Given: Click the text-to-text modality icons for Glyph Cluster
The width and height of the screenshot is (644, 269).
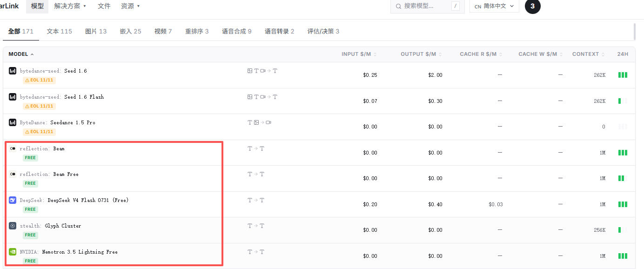Looking at the screenshot, I should (x=256, y=226).
